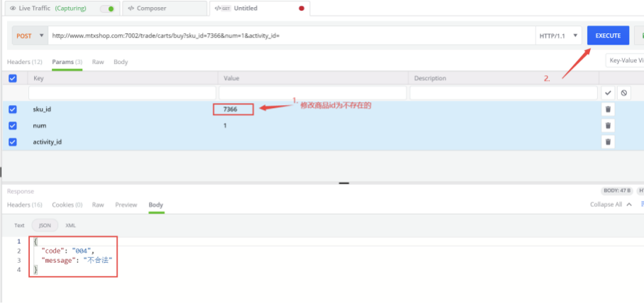Click the red dot on Untitled tab

click(301, 9)
